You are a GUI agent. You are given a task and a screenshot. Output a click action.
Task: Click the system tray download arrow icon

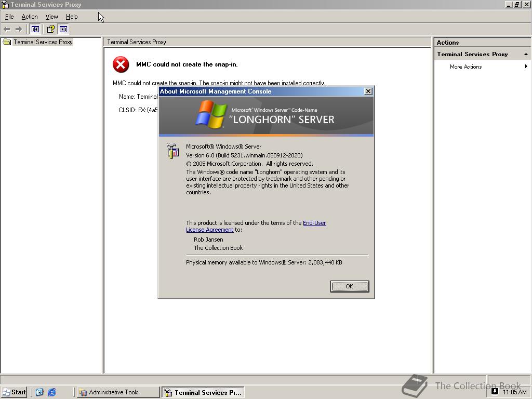coord(495,391)
